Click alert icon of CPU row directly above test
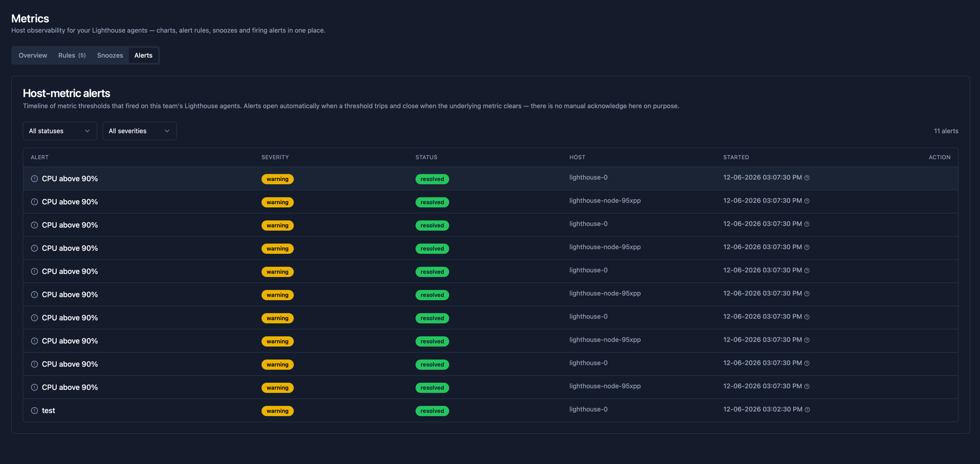This screenshot has height=464, width=980. [34, 388]
